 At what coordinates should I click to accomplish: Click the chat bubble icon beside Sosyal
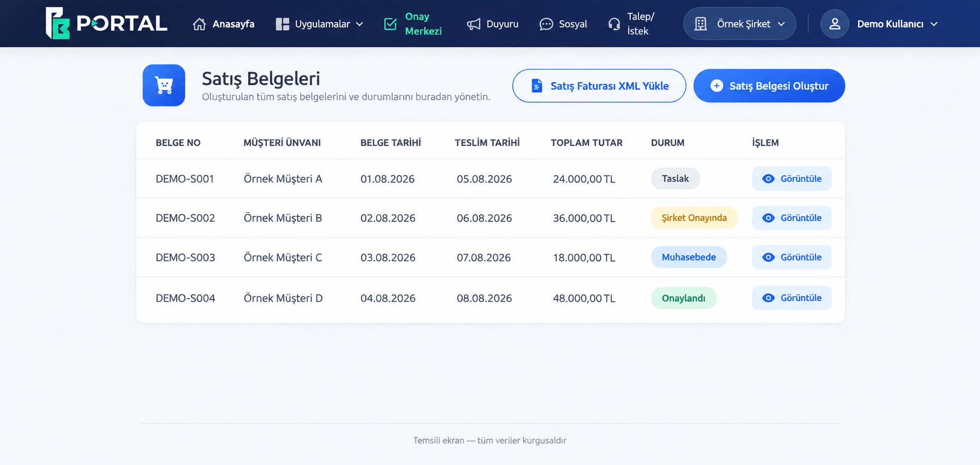point(546,24)
